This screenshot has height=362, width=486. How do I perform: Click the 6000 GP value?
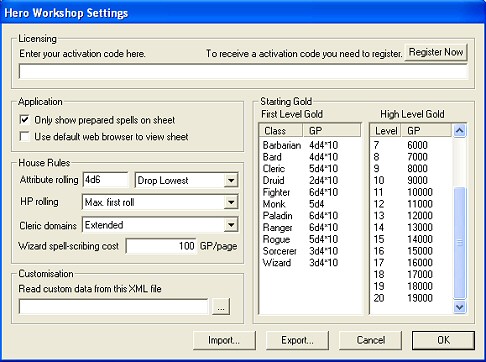click(417, 145)
